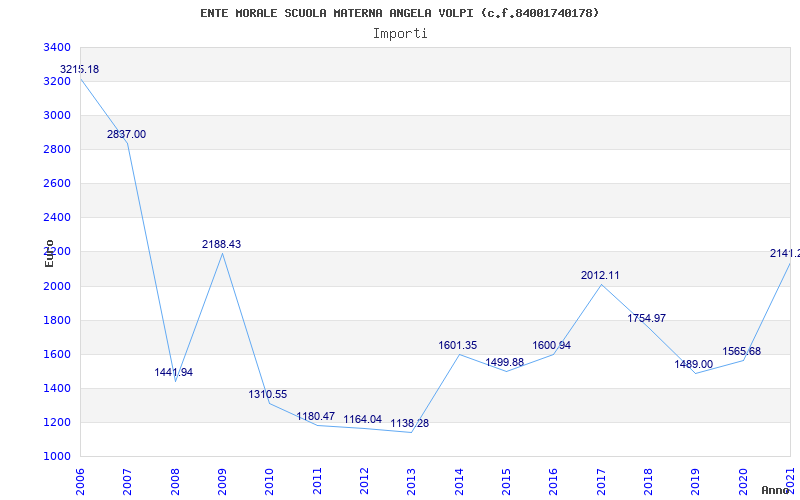800x500 pixels.
Task: Click the 2020 x-axis year label
Action: [743, 482]
